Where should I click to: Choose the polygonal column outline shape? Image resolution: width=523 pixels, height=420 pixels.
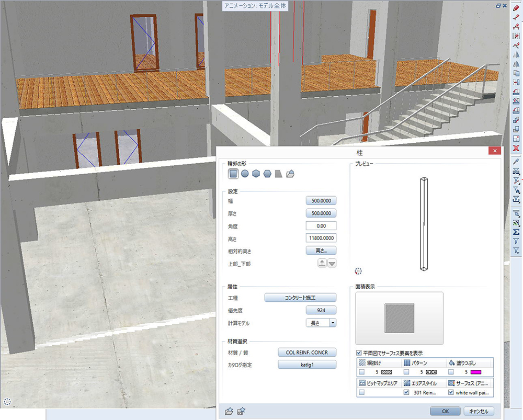pyautogui.click(x=256, y=174)
